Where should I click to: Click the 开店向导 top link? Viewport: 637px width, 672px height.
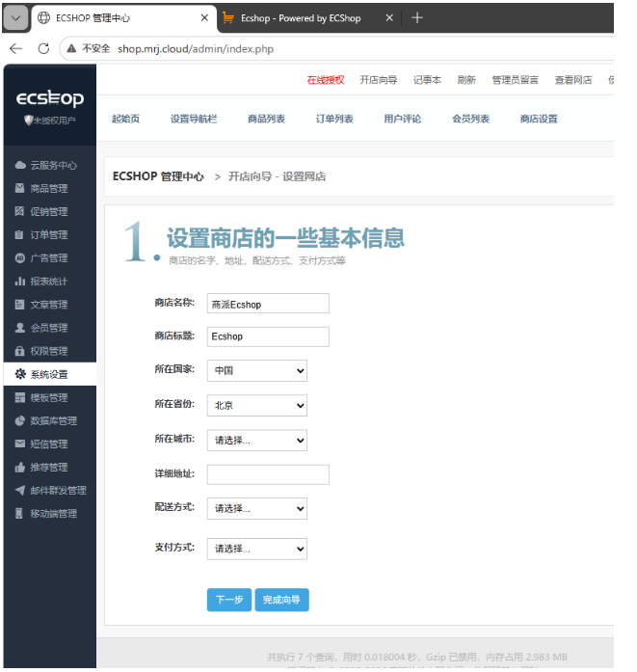(379, 80)
